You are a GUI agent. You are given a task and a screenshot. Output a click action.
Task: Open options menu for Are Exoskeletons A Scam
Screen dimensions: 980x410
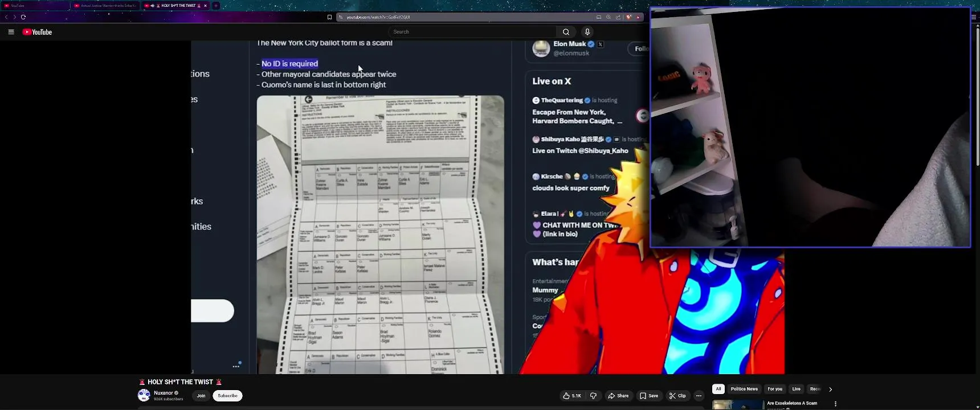point(836,404)
